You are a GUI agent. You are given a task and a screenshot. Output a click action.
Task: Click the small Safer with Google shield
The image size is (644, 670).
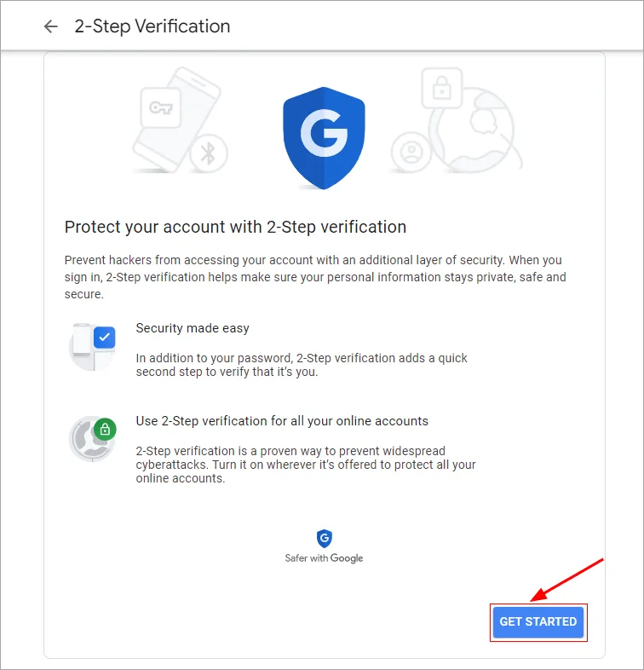click(325, 539)
